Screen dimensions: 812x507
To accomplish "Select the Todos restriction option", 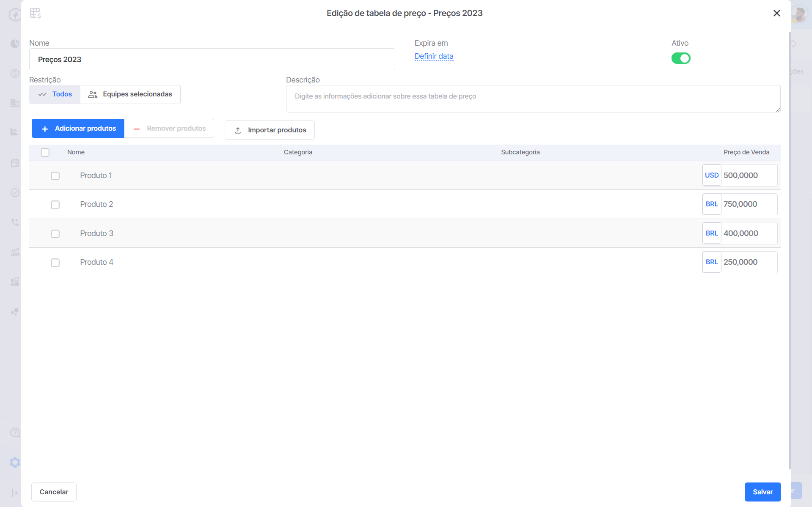I will (x=55, y=94).
